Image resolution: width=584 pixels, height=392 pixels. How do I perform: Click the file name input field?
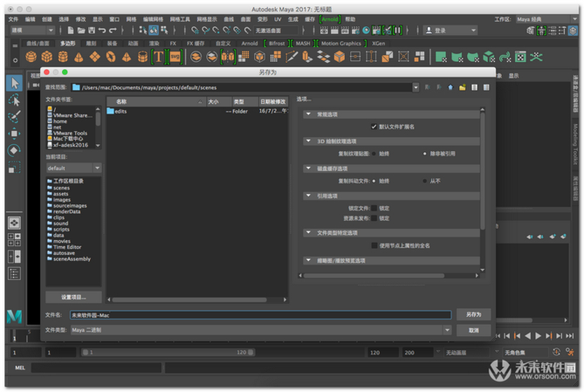click(260, 315)
